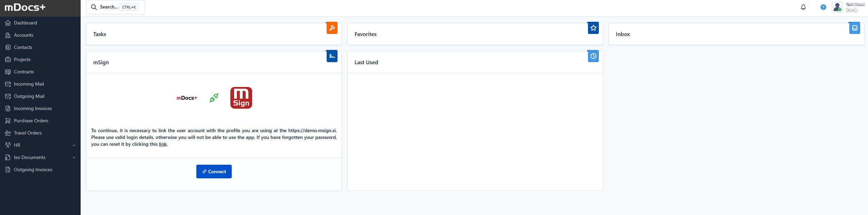Screen dimensions: 868x215
Task: Open help via the question mark icon
Action: pos(823,7)
